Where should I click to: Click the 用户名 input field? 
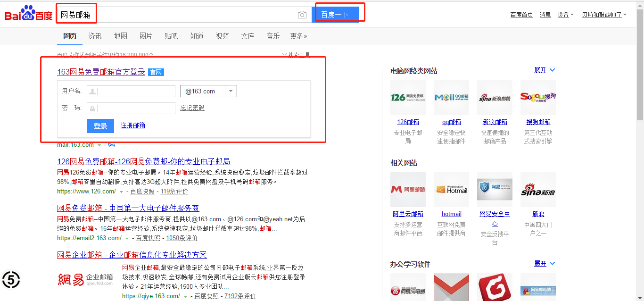131,91
